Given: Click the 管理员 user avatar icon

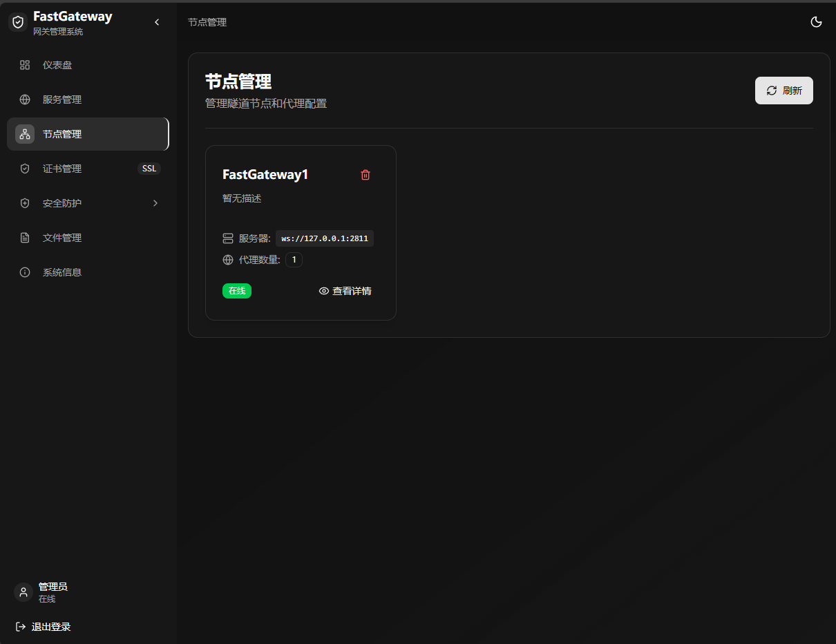Looking at the screenshot, I should [x=23, y=592].
